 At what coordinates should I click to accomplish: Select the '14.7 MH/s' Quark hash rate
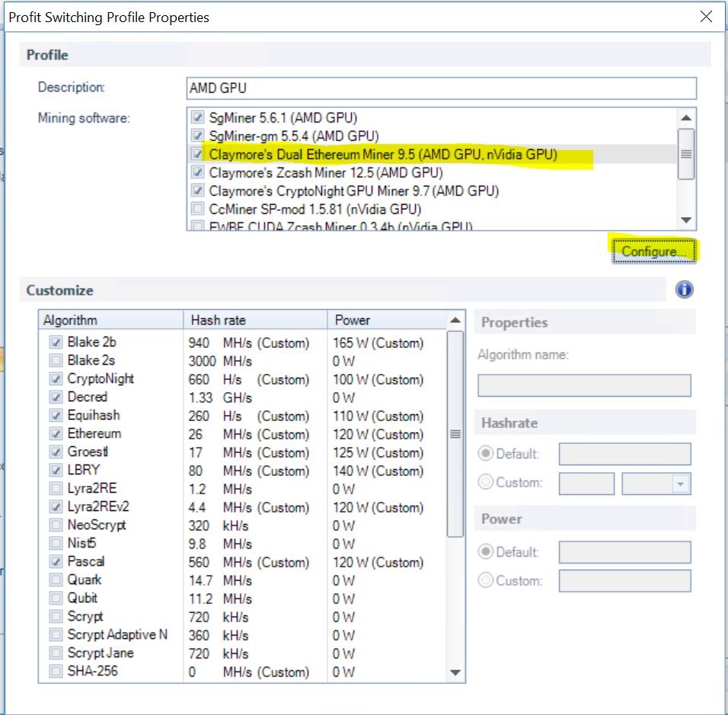220,581
